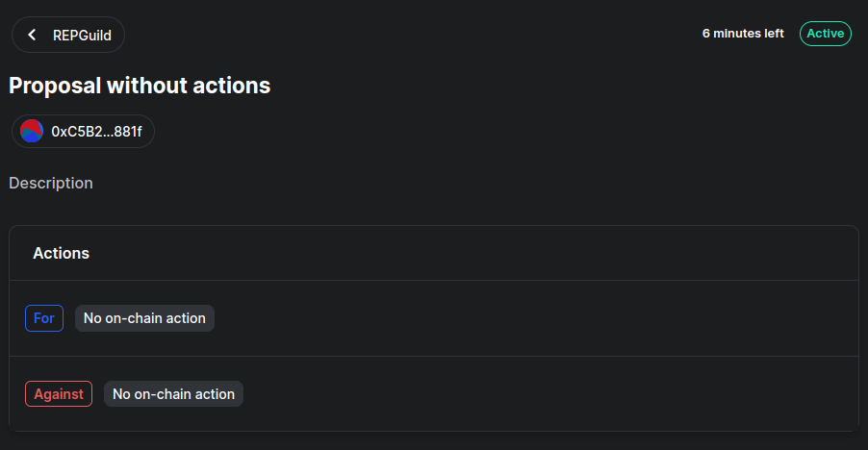Click the Actions section heading
Image resolution: width=868 pixels, height=450 pixels.
click(61, 253)
